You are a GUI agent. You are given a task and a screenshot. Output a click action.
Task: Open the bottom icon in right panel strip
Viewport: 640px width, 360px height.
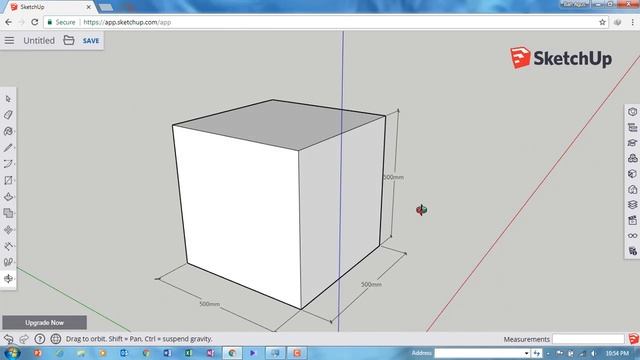632,251
